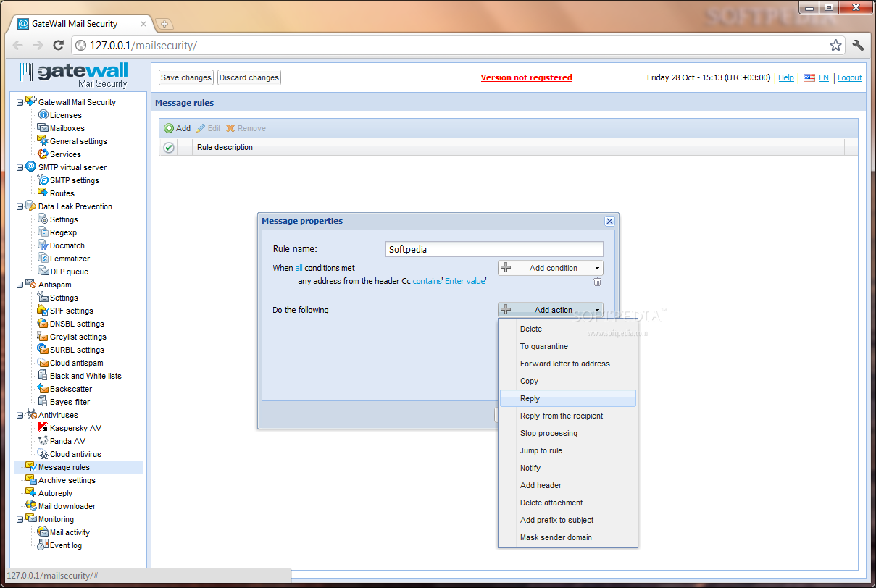Open Mail downloader tree item
This screenshot has height=588, width=876.
pos(67,506)
